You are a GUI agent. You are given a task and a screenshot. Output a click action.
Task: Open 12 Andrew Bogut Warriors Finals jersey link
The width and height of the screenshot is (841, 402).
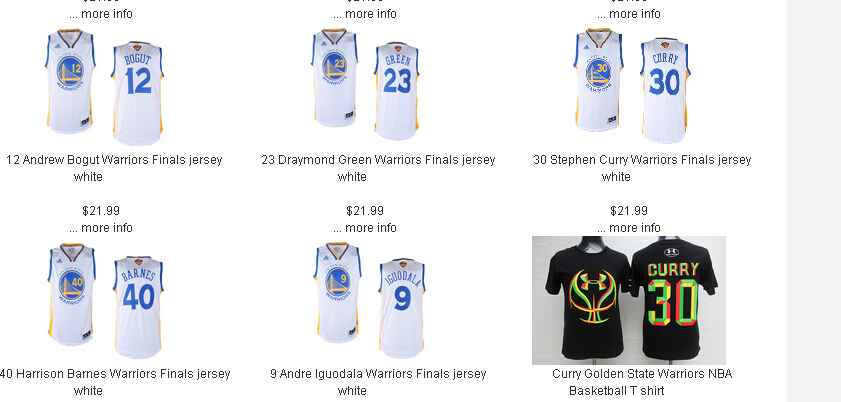[x=114, y=168]
